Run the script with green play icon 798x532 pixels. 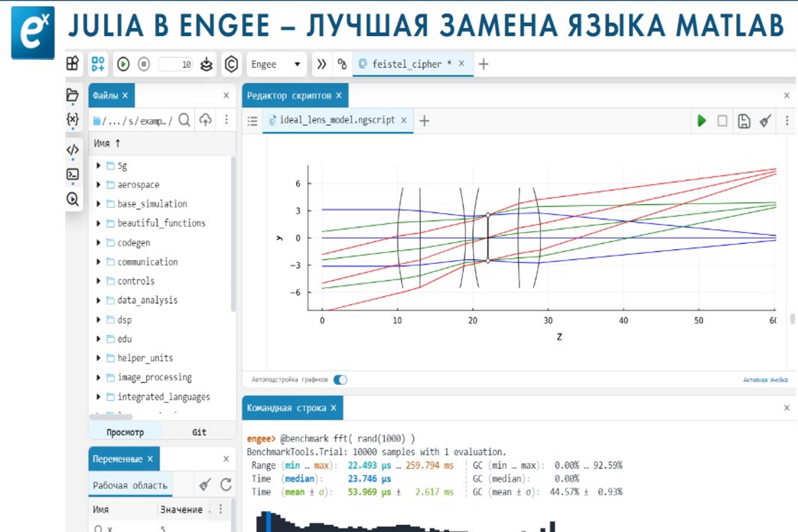pos(702,121)
